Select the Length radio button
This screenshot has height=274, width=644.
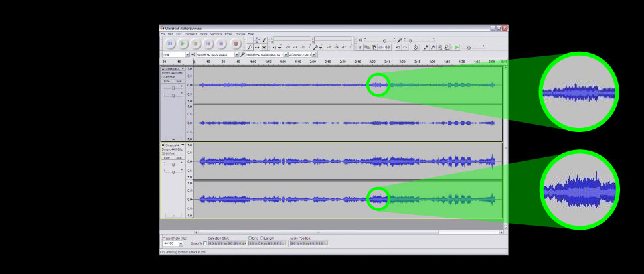tap(262, 238)
